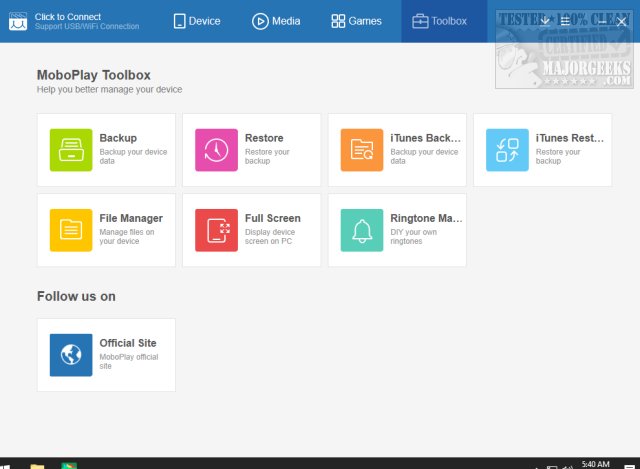Open the downloads arrow icon in title bar
This screenshot has width=640, height=469.
coord(544,21)
